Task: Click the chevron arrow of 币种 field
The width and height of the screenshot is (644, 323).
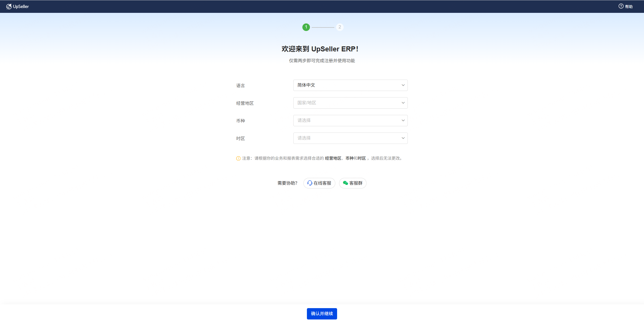Action: pos(403,120)
